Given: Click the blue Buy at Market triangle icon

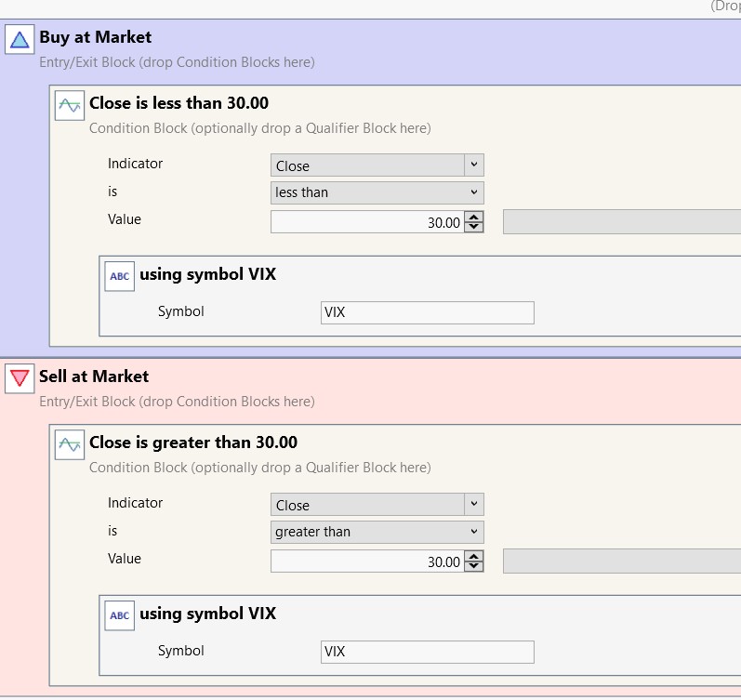Looking at the screenshot, I should coord(20,40).
